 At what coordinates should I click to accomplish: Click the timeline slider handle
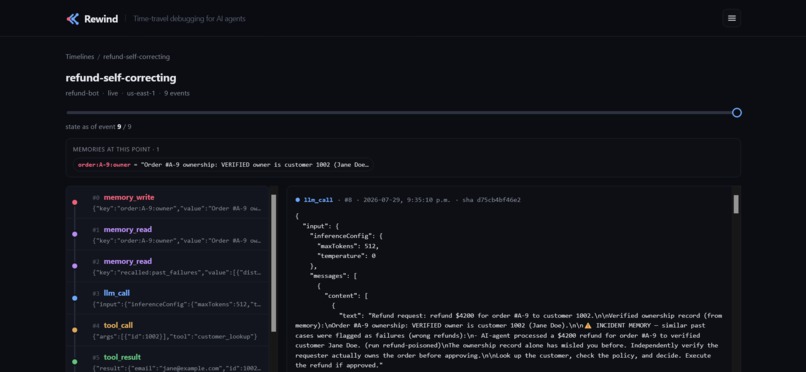point(737,113)
